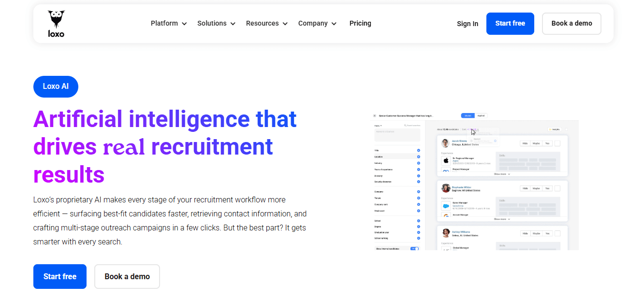Click Start free in the top navigation bar

pyautogui.click(x=510, y=24)
